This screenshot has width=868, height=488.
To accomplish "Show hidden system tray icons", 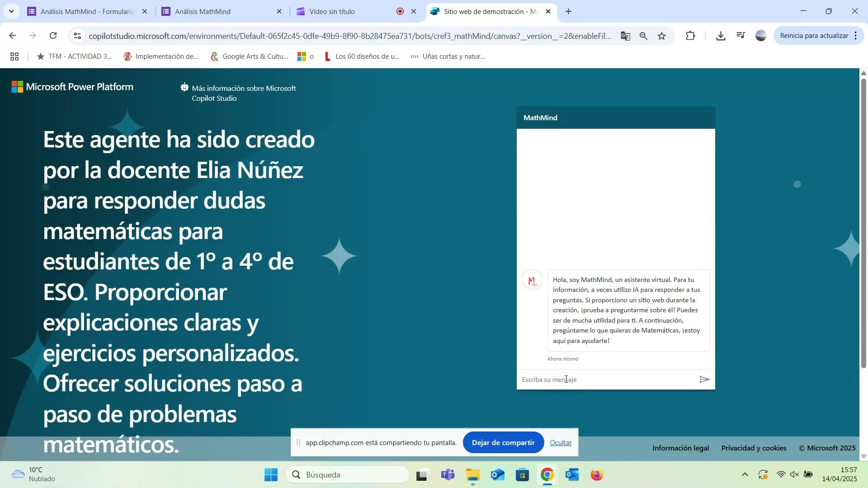I will 745,474.
